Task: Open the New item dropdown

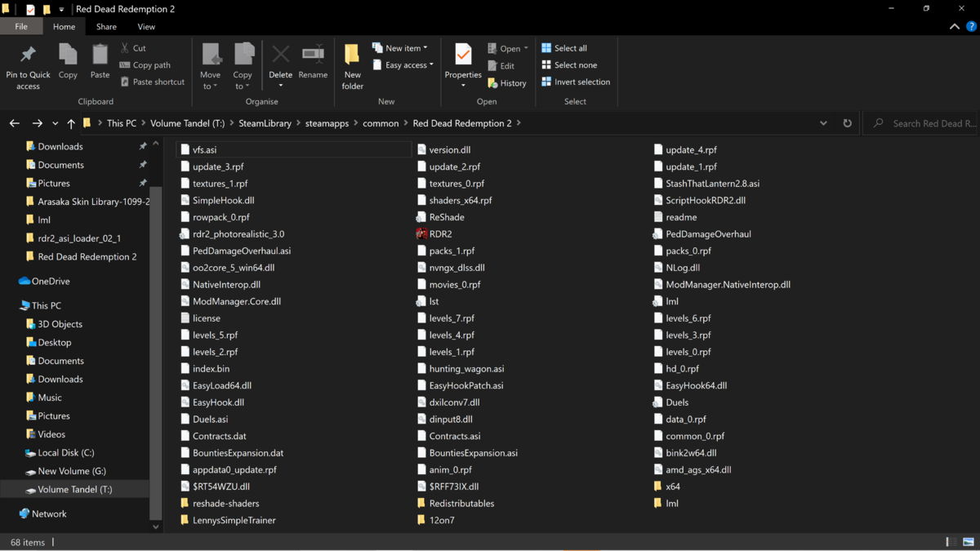Action: (400, 48)
